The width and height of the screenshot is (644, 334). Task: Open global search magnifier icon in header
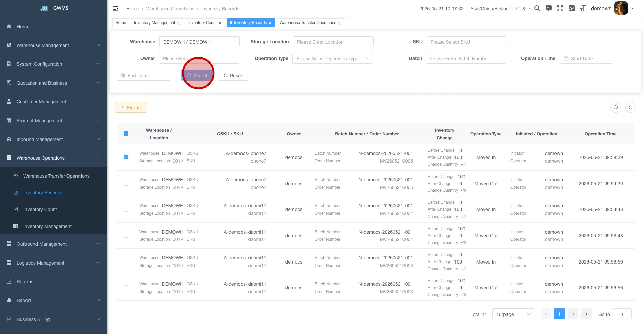[x=537, y=8]
